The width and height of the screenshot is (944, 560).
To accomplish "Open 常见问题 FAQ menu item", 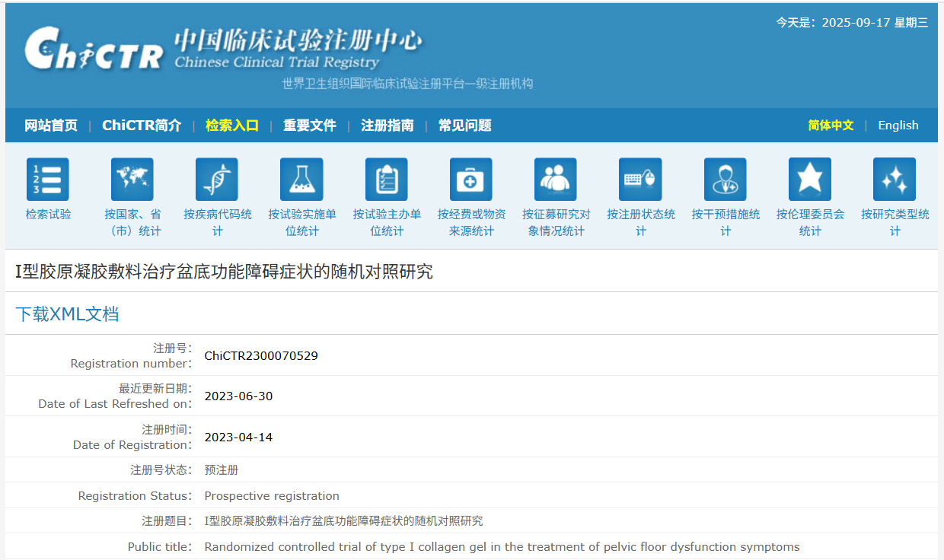I will coord(465,126).
